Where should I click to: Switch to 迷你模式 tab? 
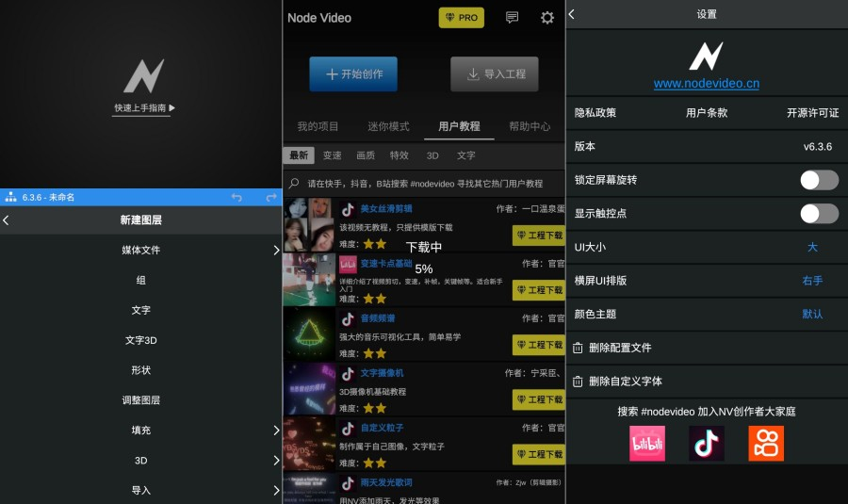[x=388, y=126]
